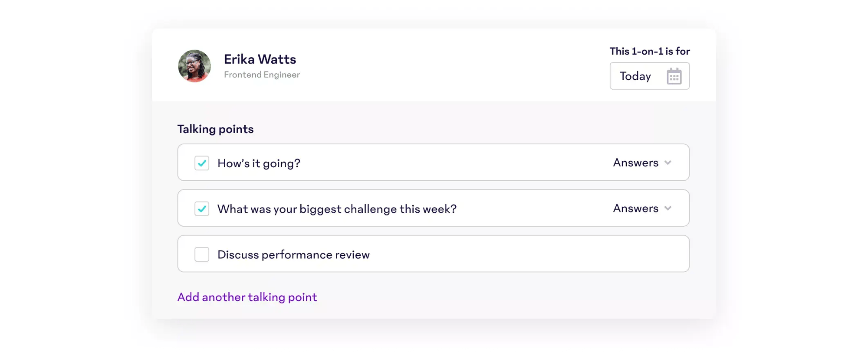
Task: Select the "Erika Watts" name heading
Action: click(260, 59)
